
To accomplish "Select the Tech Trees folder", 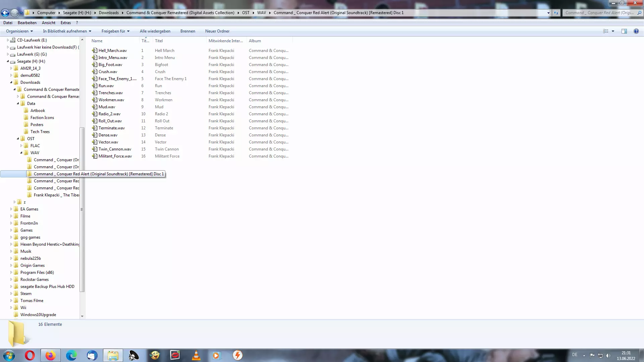I will pyautogui.click(x=40, y=132).
